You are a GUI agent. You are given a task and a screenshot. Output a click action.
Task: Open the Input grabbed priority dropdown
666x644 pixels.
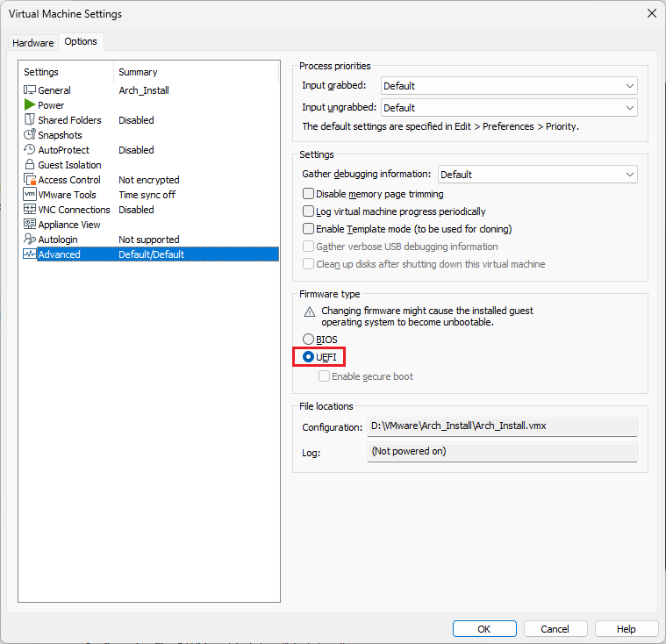509,86
